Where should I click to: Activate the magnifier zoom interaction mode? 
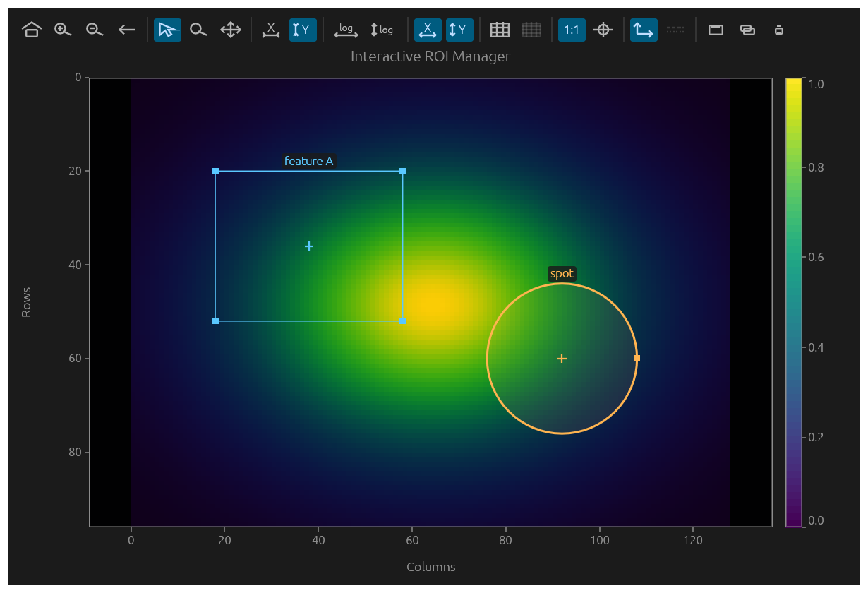pyautogui.click(x=199, y=30)
